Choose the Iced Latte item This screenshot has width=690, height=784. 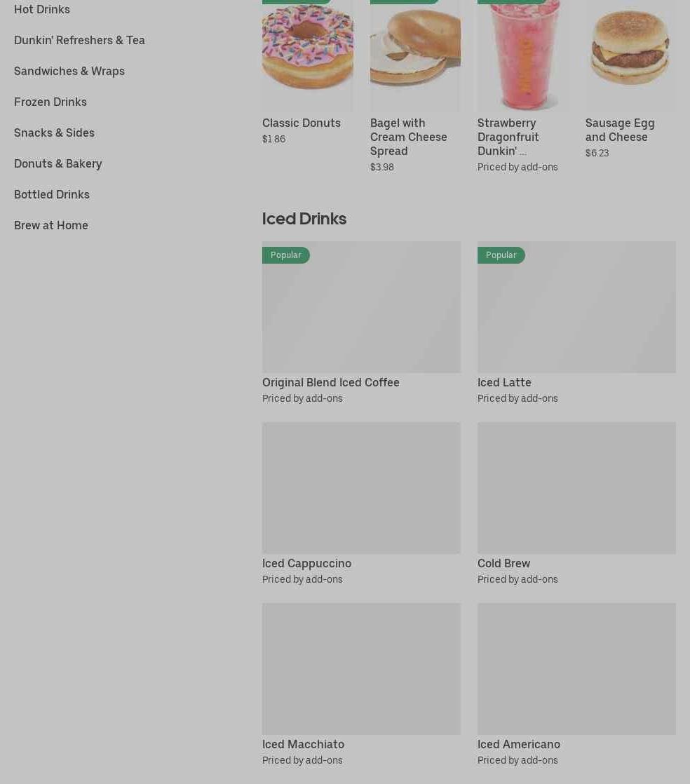click(x=576, y=323)
